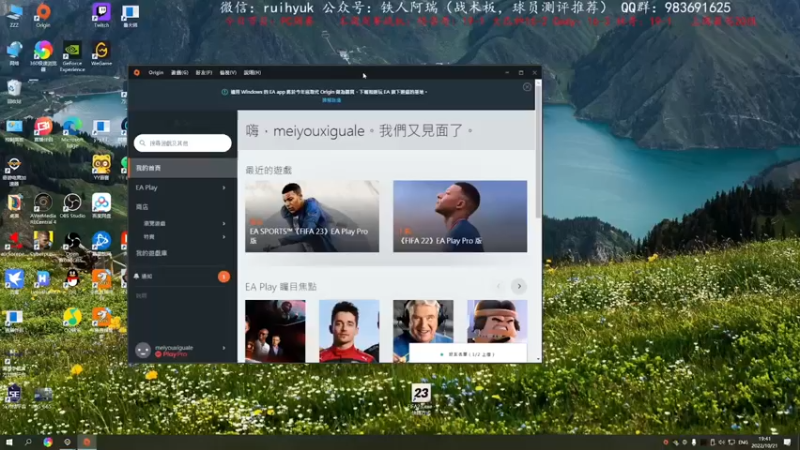Open the YY raccoon desktop icon
This screenshot has height=450, width=800.
[101, 167]
